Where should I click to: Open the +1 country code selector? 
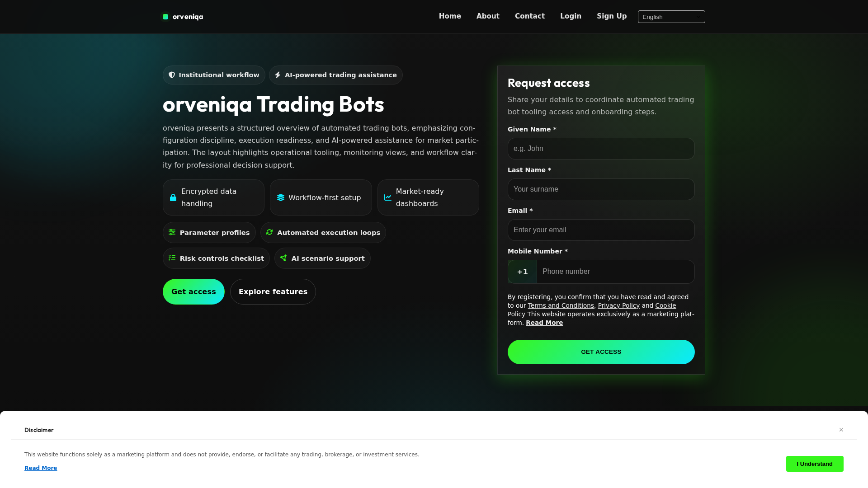[523, 272]
